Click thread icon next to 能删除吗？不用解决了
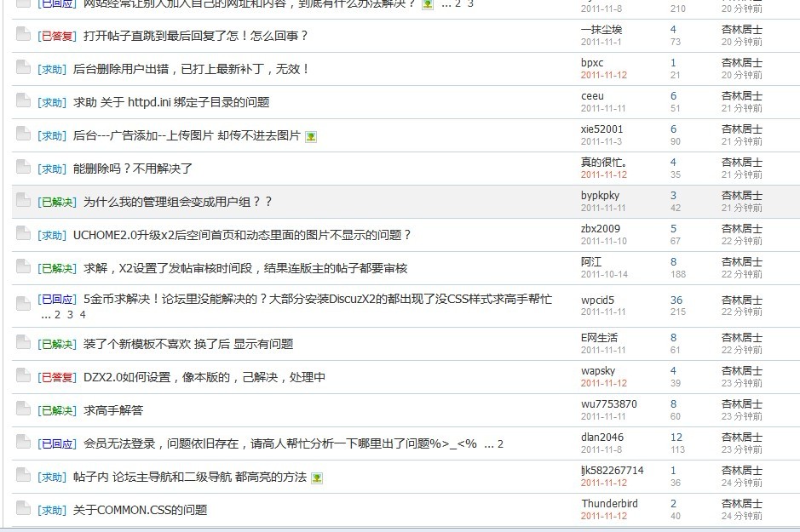 [x=24, y=166]
